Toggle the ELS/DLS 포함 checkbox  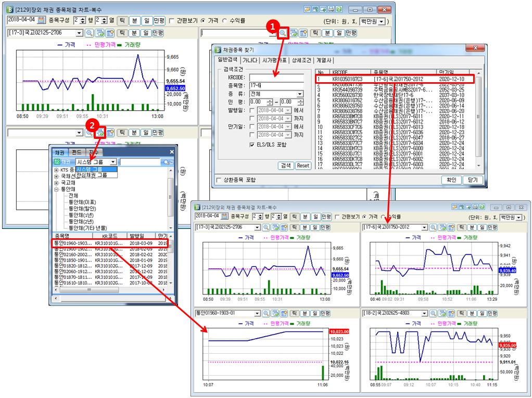pos(252,145)
